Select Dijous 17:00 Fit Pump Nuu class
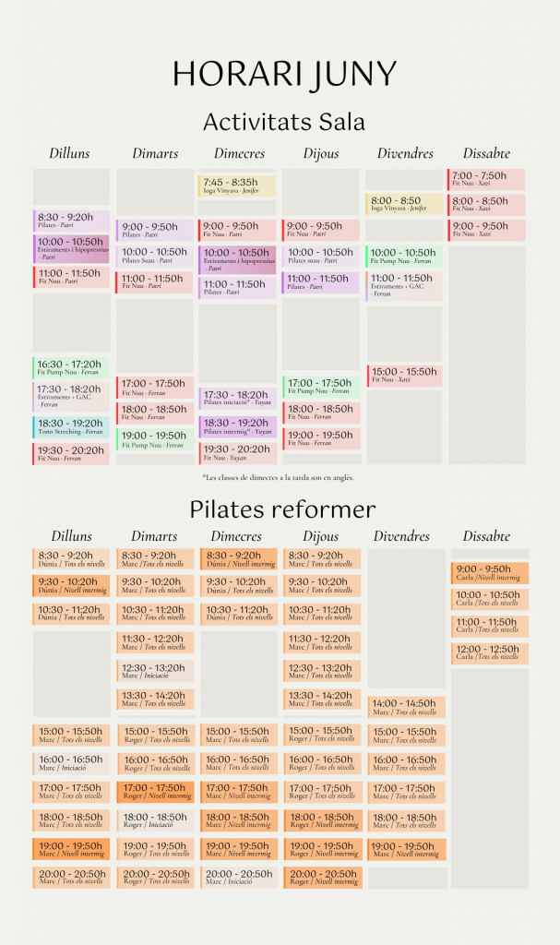560x945 pixels. [321, 387]
